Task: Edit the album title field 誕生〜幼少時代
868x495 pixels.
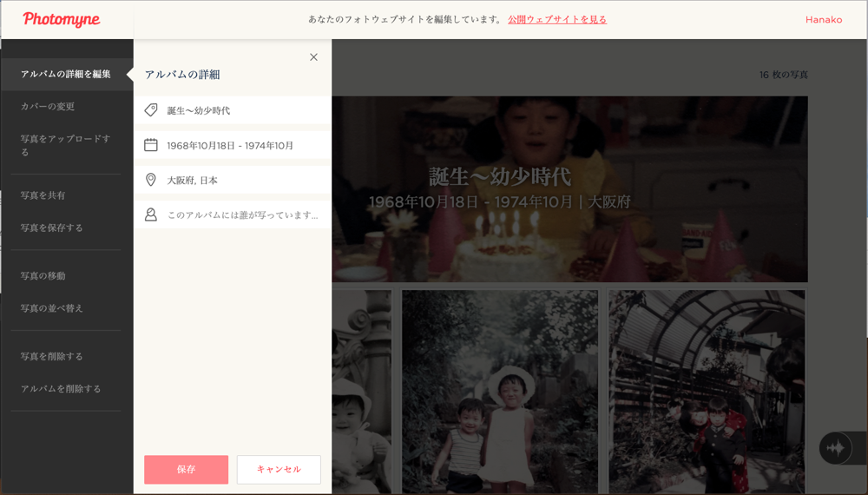Action: pos(233,110)
